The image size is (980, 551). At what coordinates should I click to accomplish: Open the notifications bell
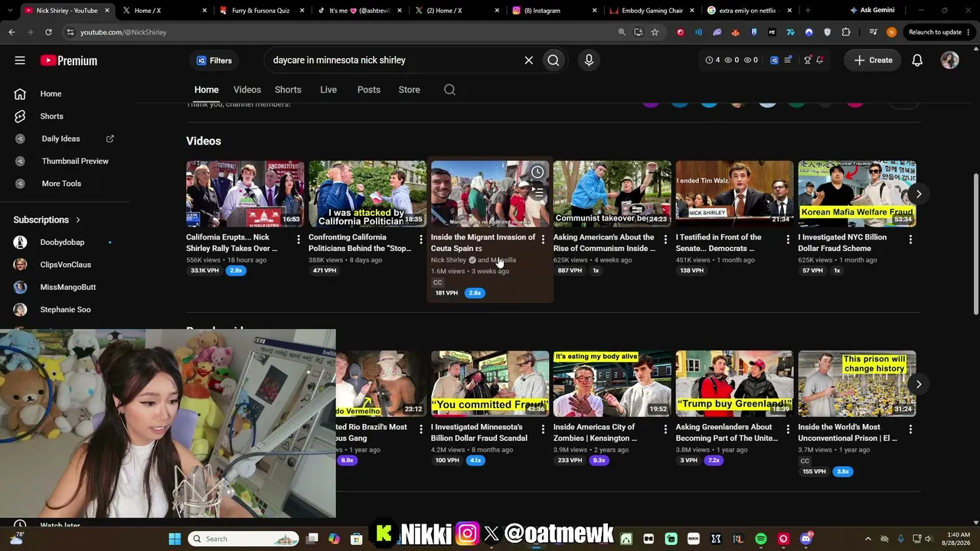coord(917,60)
